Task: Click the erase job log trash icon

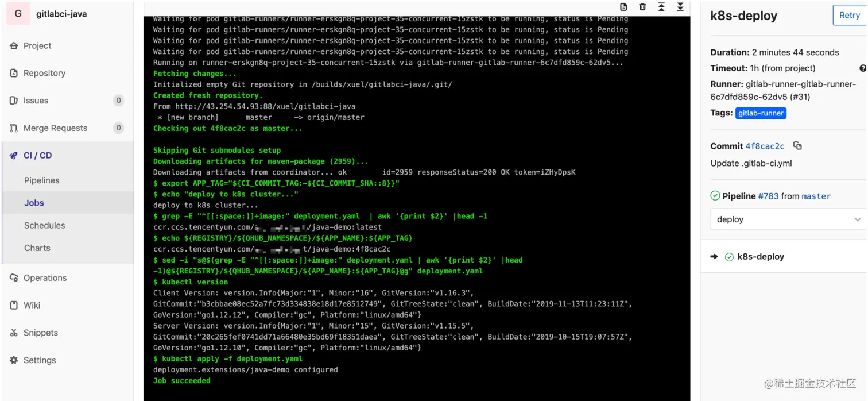Action: (x=642, y=7)
